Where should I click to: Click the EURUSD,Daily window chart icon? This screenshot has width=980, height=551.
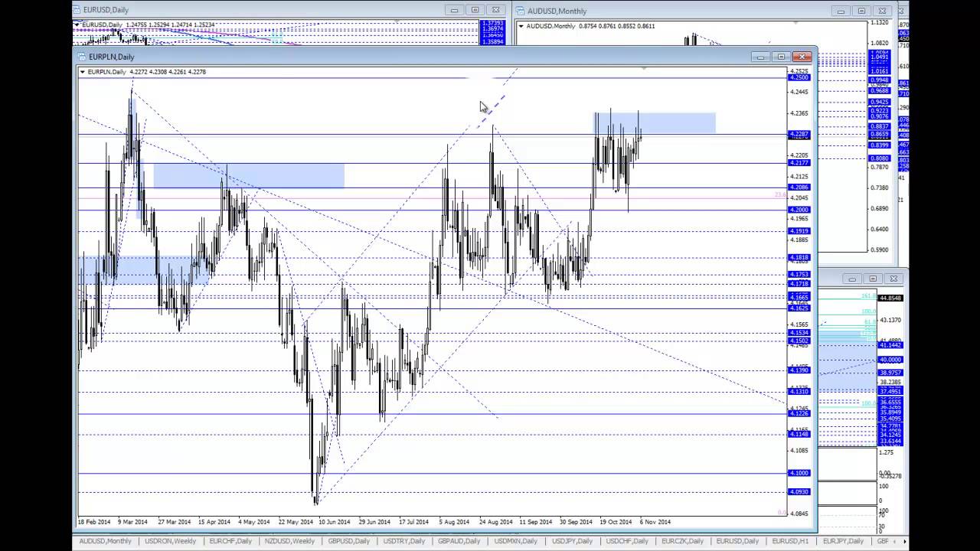tap(77, 10)
